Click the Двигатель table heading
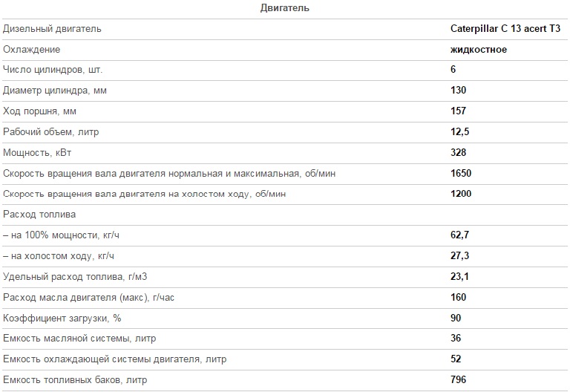The image size is (573, 392). (285, 7)
